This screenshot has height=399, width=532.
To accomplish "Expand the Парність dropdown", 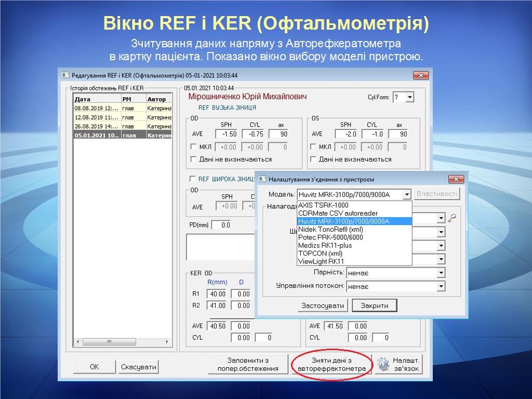I will (x=441, y=273).
